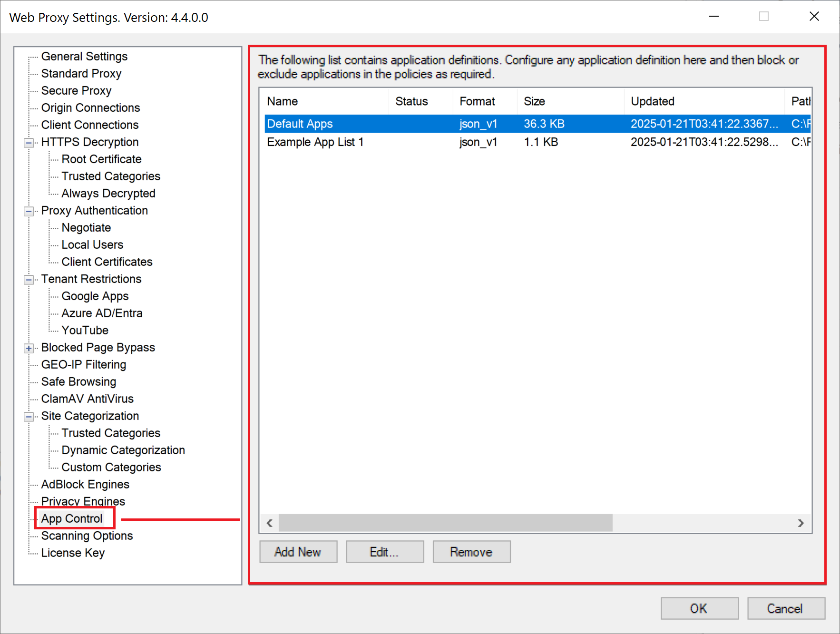
Task: Select Privacy Engines page
Action: pyautogui.click(x=83, y=502)
